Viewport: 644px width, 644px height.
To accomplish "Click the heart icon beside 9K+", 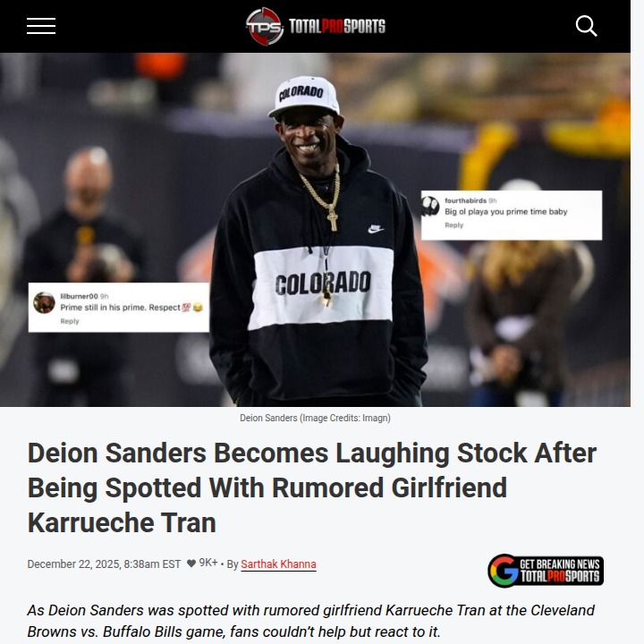I will tap(191, 563).
